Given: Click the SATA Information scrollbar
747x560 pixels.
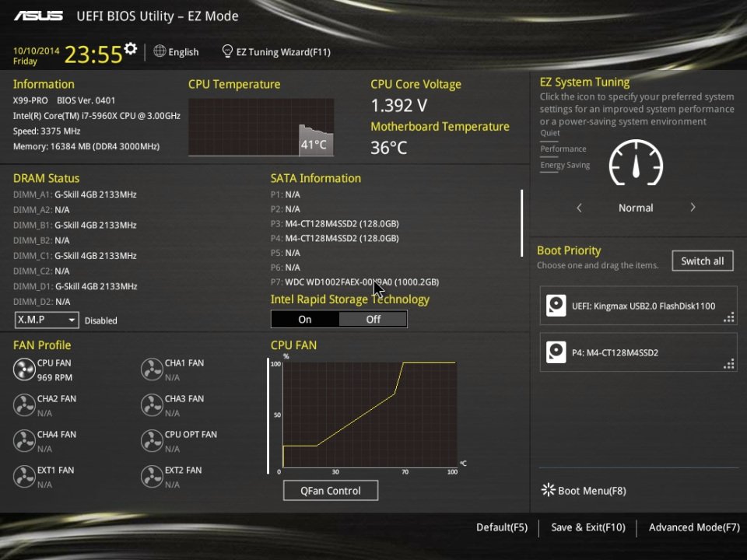Looking at the screenshot, I should (522, 223).
